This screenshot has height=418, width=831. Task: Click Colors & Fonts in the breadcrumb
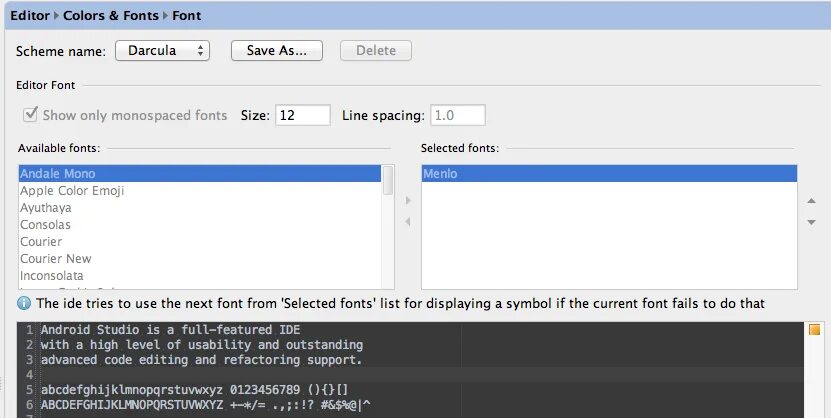pyautogui.click(x=111, y=15)
